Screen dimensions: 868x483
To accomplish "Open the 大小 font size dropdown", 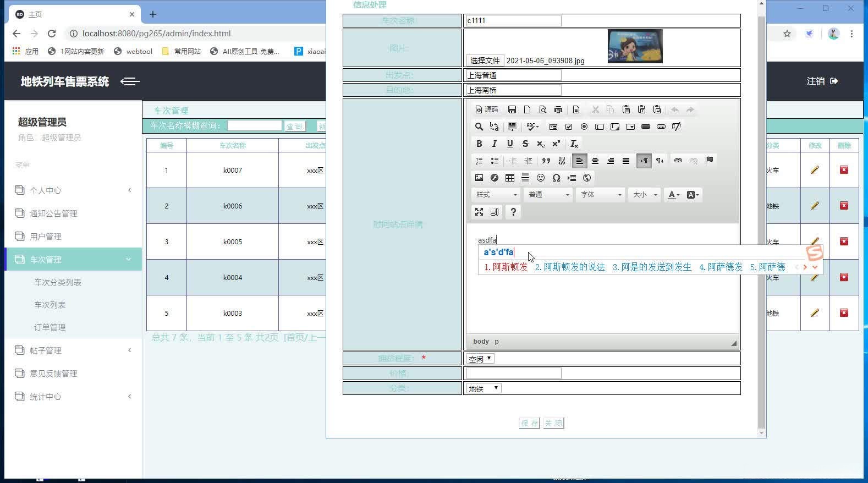I will tap(644, 195).
